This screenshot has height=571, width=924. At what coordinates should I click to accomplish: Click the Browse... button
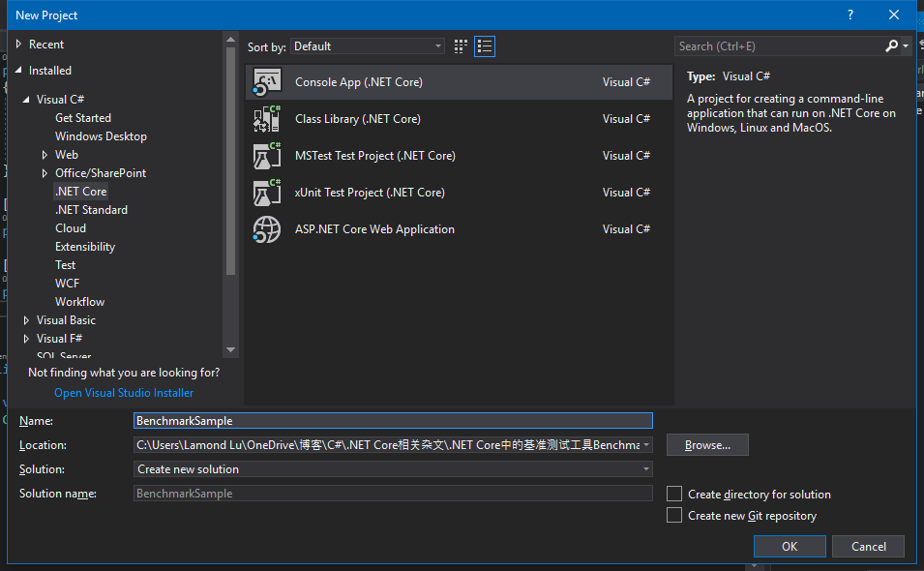[x=707, y=445]
